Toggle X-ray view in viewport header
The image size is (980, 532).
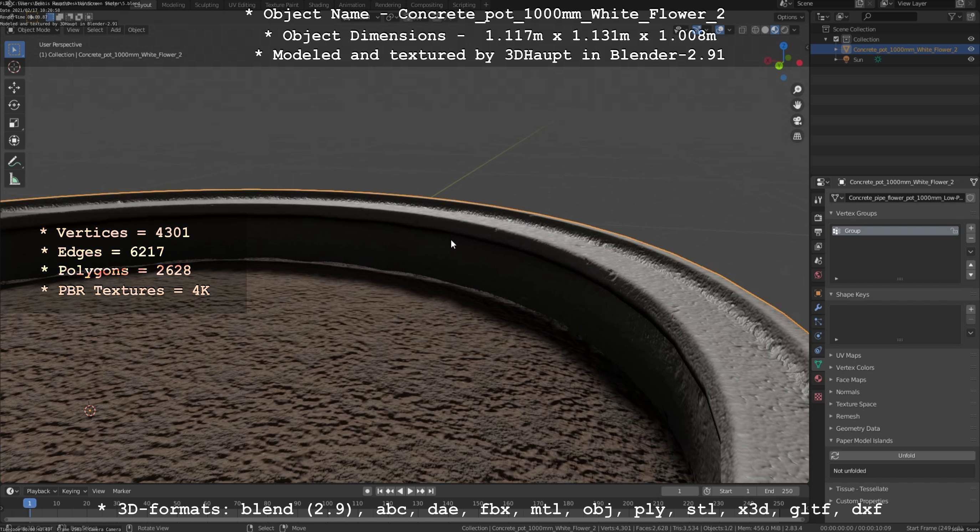click(742, 30)
